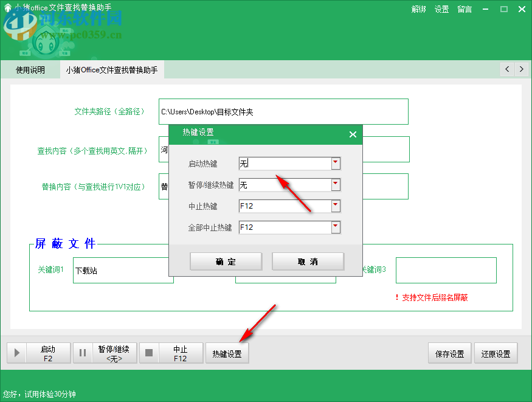Click the right arrow tab navigation icon
The height and width of the screenshot is (402, 532).
click(522, 69)
